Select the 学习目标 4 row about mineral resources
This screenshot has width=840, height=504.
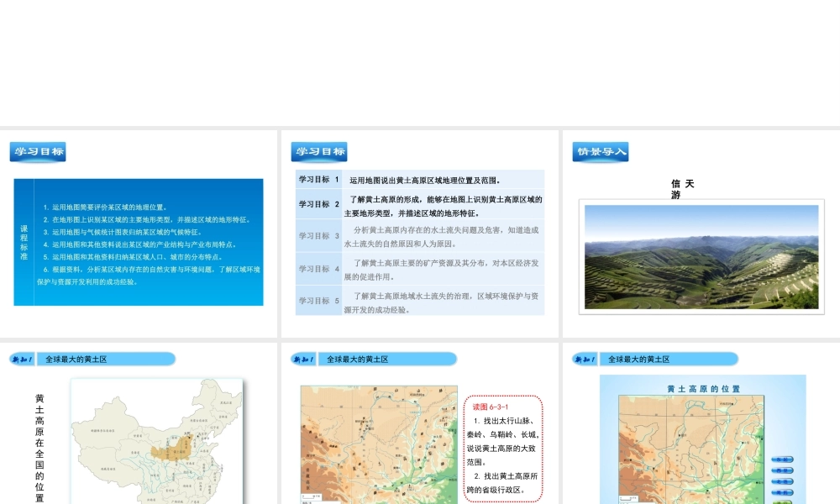419,269
